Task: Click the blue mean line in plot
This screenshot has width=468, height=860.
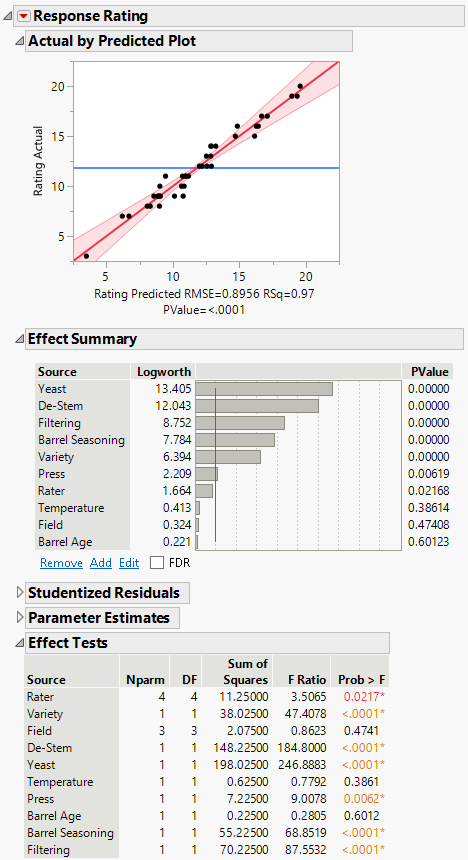Action: (x=206, y=168)
